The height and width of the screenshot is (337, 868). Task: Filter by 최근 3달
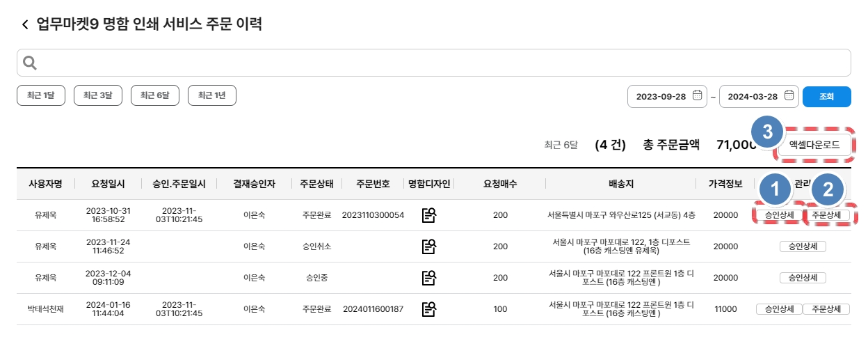[x=98, y=95]
